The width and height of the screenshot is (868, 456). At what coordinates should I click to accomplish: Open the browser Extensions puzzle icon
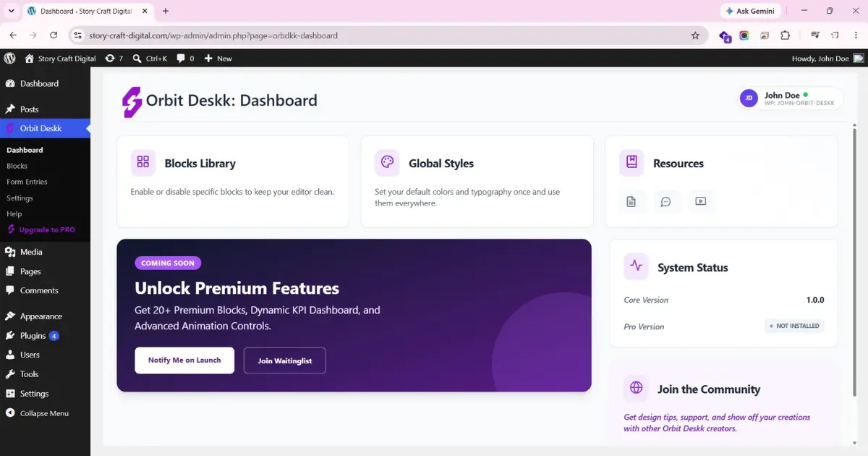[785, 35]
